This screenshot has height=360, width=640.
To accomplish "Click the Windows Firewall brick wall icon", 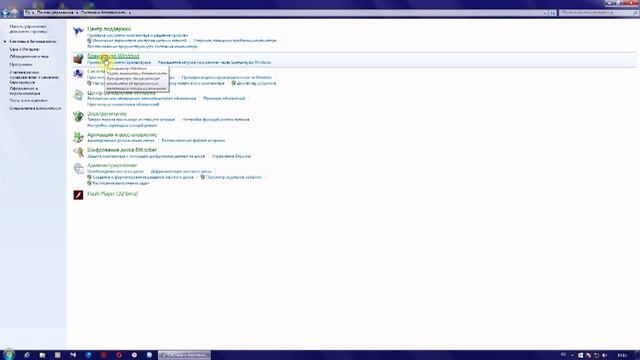I will (x=78, y=59).
